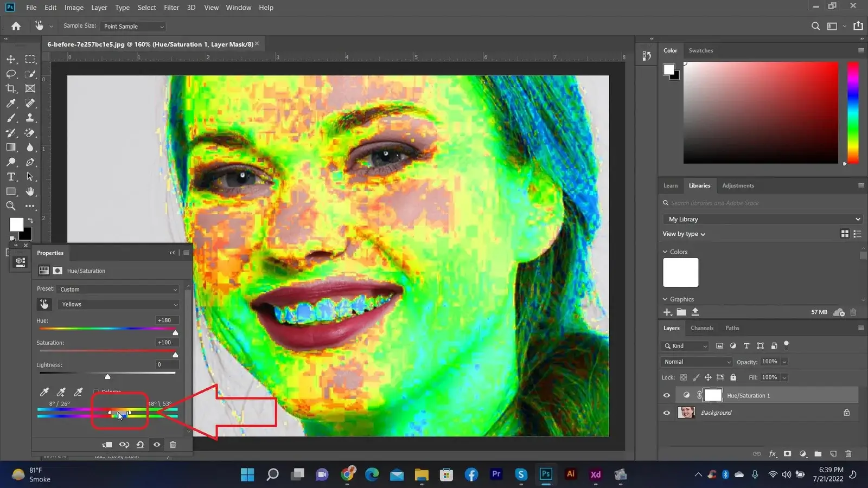Select the Lasso tool
This screenshot has width=868, height=488.
point(11,74)
